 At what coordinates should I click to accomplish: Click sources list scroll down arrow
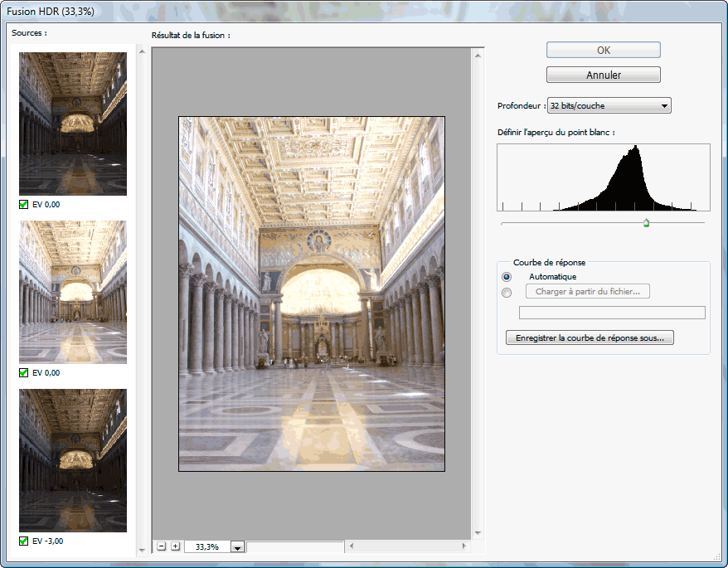point(142,551)
